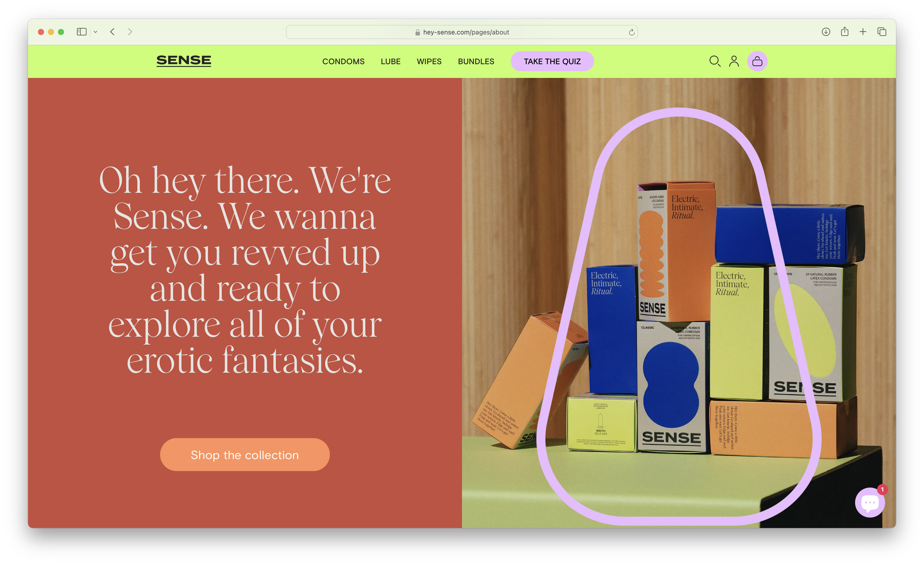Select the WIPES navigation link

(x=429, y=61)
